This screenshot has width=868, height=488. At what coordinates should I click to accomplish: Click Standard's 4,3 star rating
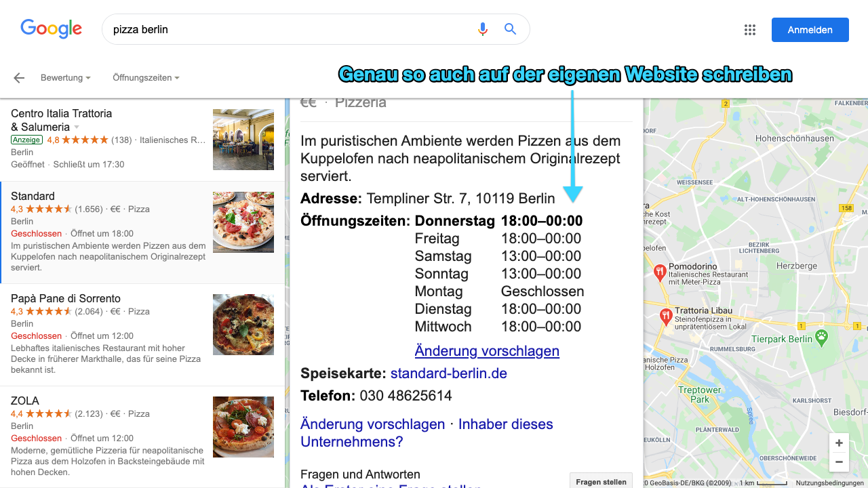(x=41, y=209)
